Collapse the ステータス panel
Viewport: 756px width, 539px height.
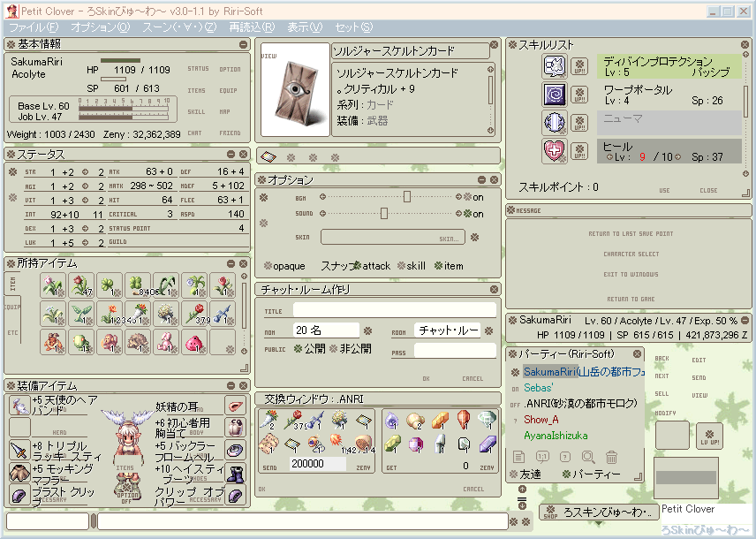point(231,154)
